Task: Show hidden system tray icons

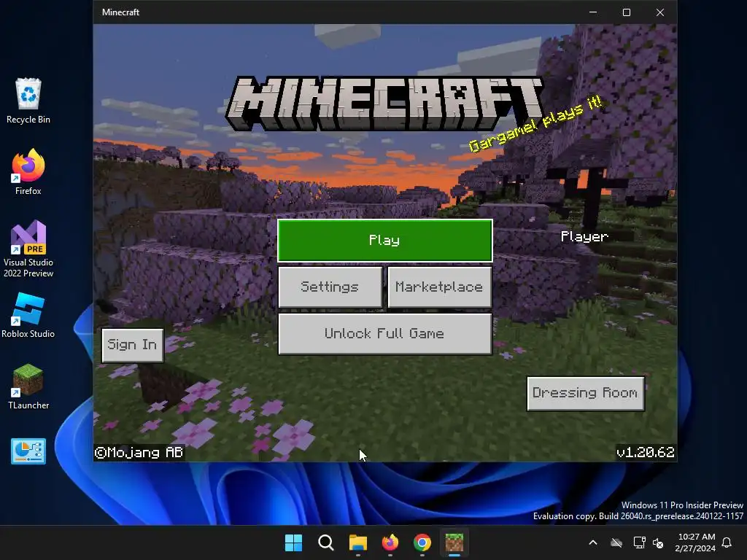Action: (593, 542)
